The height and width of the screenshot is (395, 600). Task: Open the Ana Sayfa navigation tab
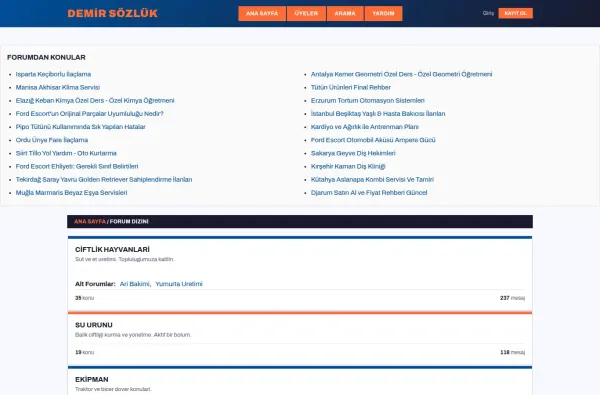(262, 13)
